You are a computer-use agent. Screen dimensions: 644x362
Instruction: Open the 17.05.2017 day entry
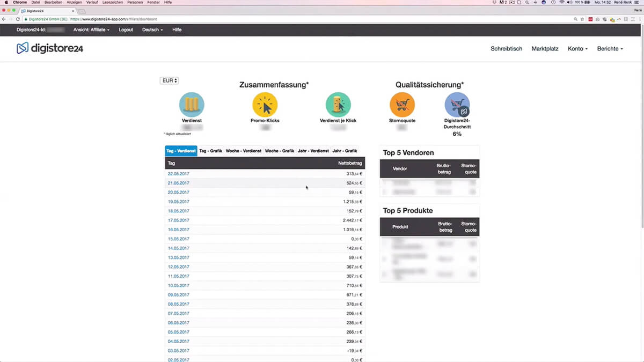coord(179,220)
